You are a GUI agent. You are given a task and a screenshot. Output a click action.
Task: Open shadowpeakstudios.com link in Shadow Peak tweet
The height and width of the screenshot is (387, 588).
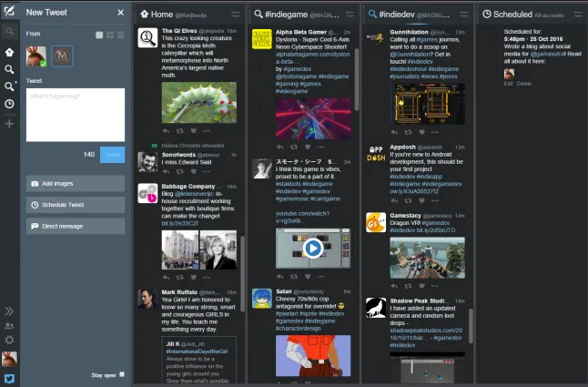tap(426, 334)
